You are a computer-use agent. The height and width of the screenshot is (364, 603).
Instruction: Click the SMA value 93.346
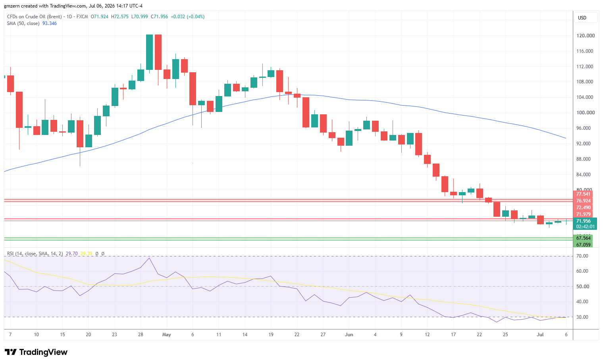[50, 23]
